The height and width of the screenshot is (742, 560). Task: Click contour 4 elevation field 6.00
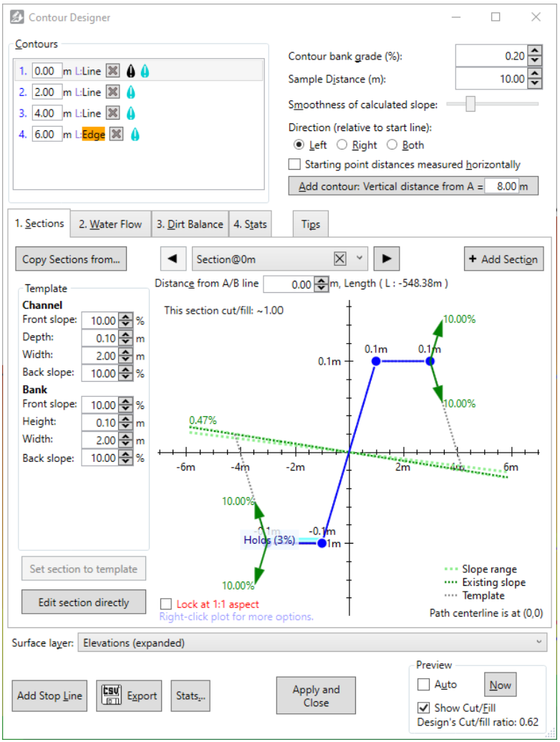(47, 135)
